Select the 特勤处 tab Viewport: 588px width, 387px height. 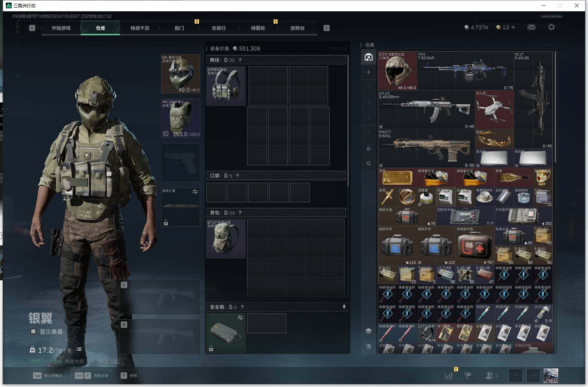(x=258, y=28)
